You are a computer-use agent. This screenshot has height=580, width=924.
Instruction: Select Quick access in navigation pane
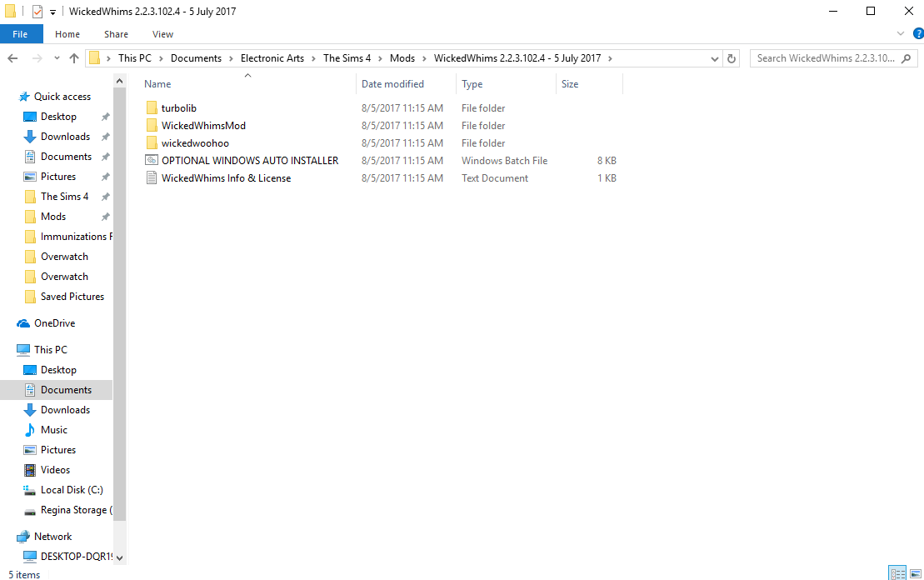coord(62,97)
